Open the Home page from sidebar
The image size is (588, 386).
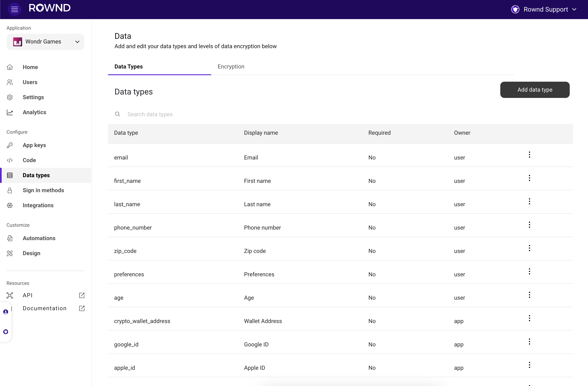pyautogui.click(x=30, y=67)
